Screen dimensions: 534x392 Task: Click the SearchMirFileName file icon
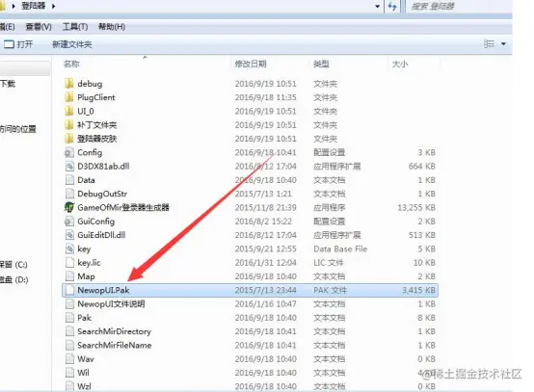pos(69,346)
